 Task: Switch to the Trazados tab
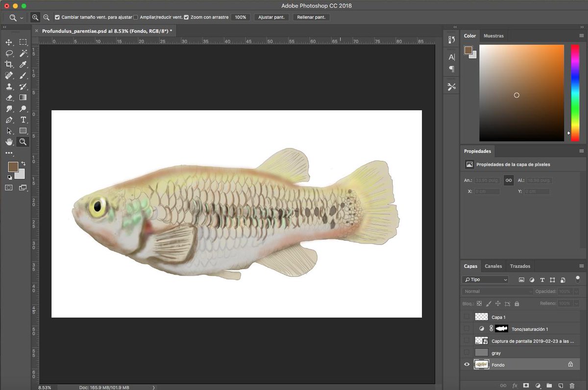click(x=520, y=266)
